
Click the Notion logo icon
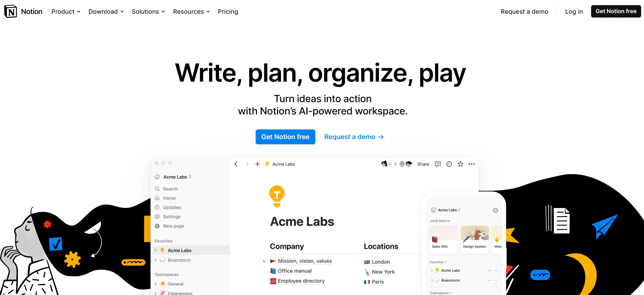coord(10,11)
